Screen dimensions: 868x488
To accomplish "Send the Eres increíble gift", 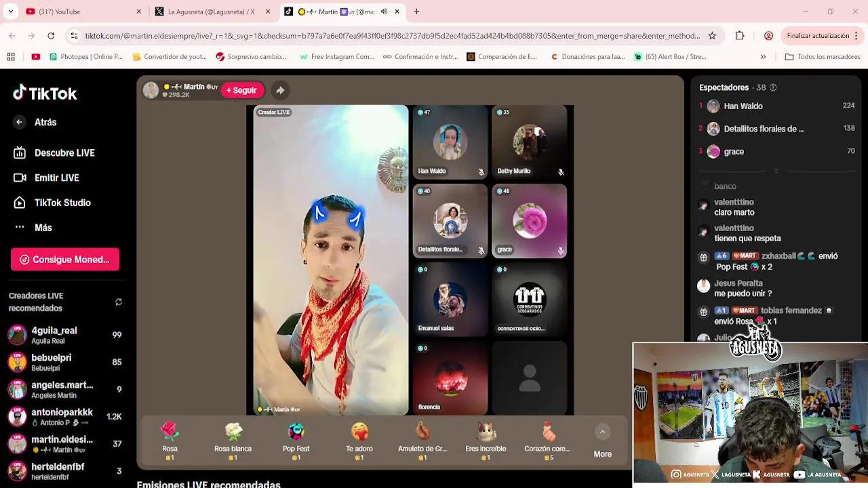I will [x=486, y=441].
